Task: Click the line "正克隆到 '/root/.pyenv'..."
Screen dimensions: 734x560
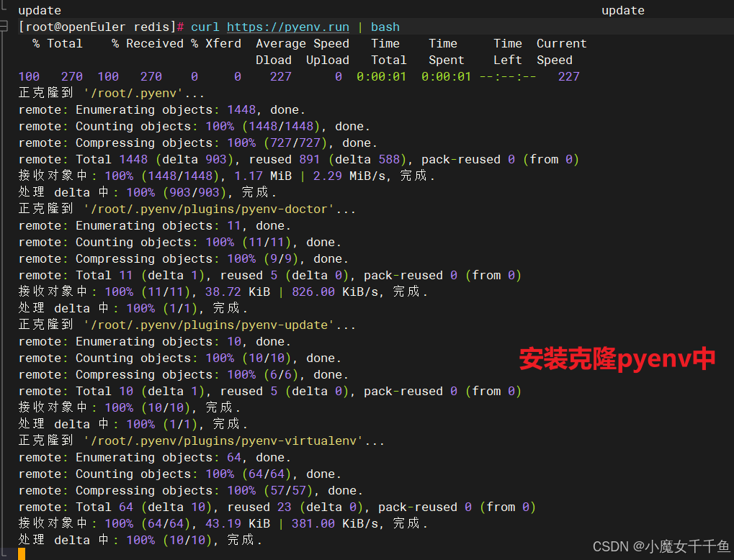Action: coord(112,93)
